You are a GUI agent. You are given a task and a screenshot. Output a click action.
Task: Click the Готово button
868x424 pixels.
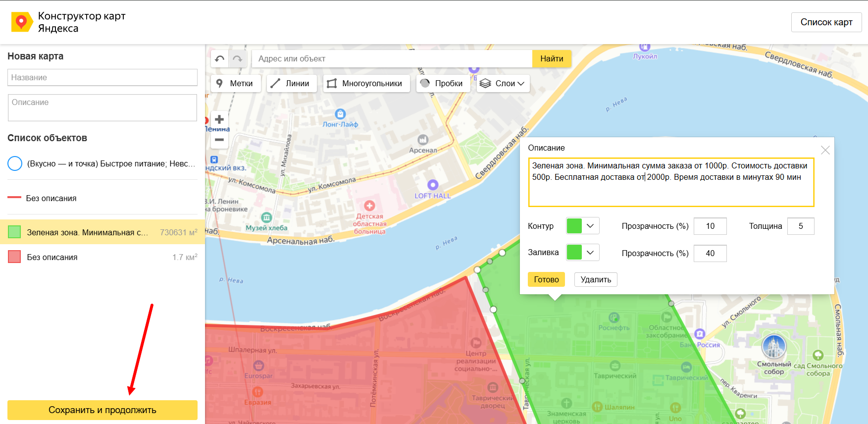click(x=546, y=279)
